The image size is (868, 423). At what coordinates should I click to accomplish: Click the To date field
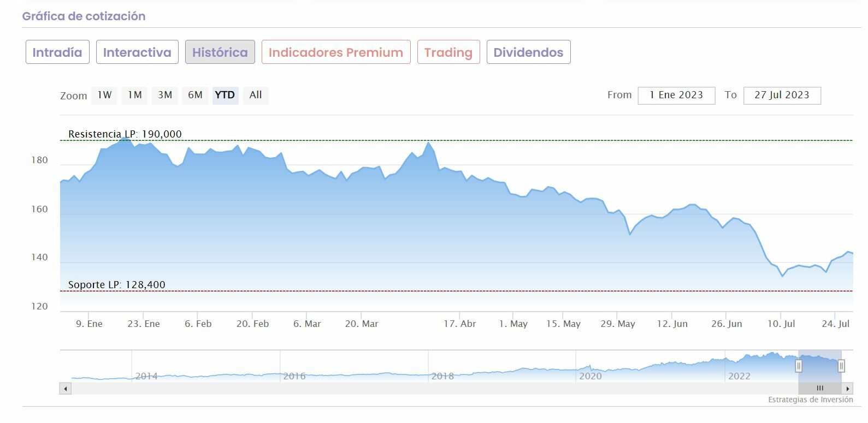point(782,95)
